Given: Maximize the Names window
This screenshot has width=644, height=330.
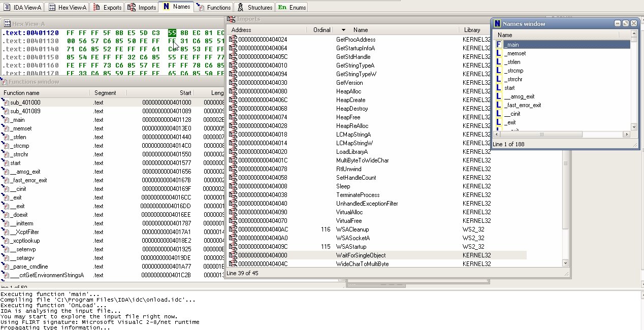Looking at the screenshot, I should tap(625, 24).
